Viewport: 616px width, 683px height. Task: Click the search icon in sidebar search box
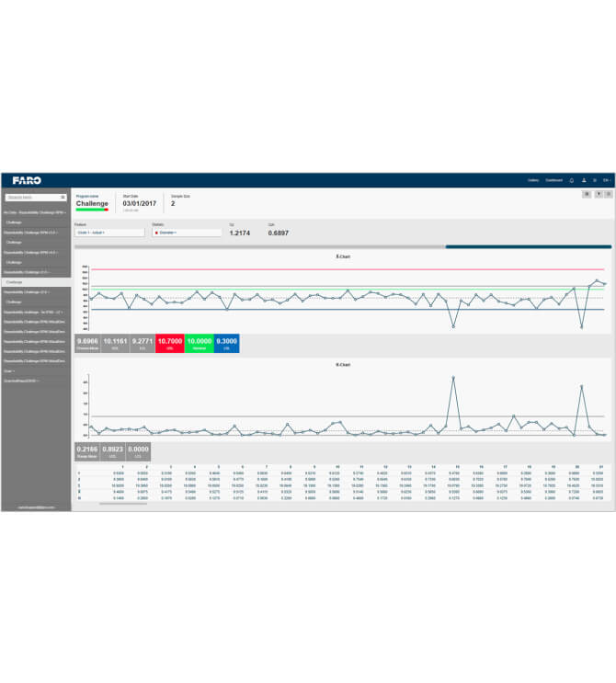[x=63, y=197]
